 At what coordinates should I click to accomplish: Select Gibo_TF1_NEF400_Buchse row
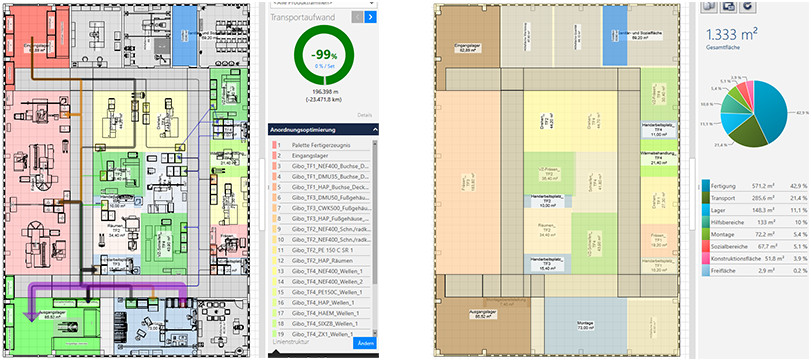pos(321,166)
